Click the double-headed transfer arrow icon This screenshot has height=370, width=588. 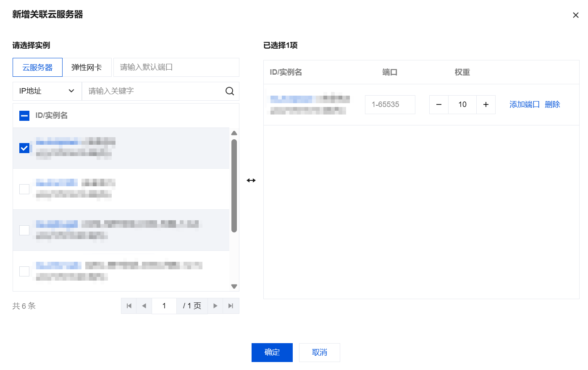pos(251,180)
